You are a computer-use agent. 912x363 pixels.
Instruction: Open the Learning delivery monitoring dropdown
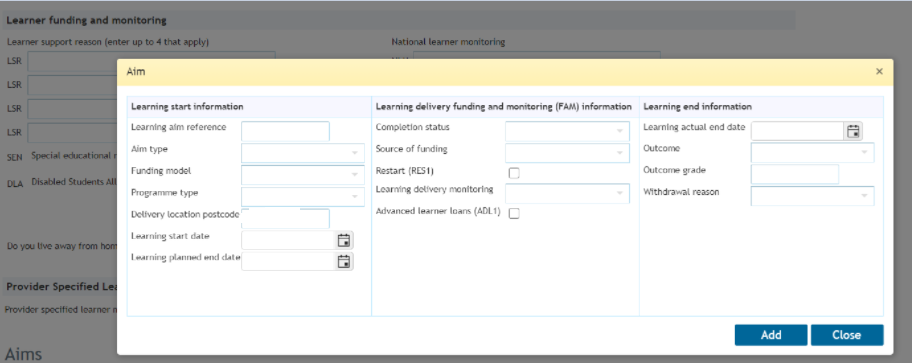click(567, 194)
